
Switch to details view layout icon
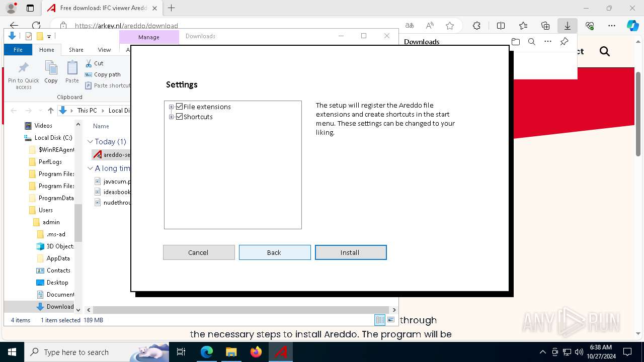click(380, 320)
